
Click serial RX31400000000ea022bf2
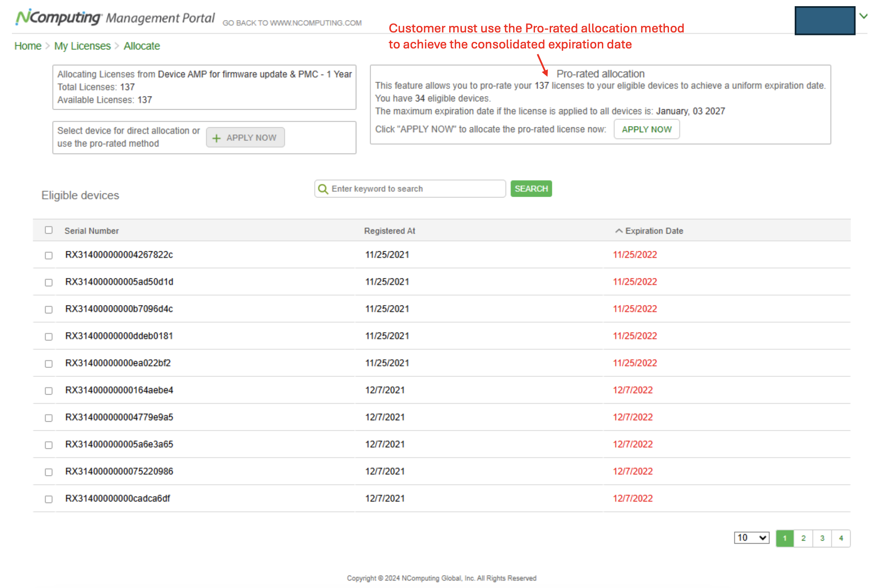coord(118,363)
